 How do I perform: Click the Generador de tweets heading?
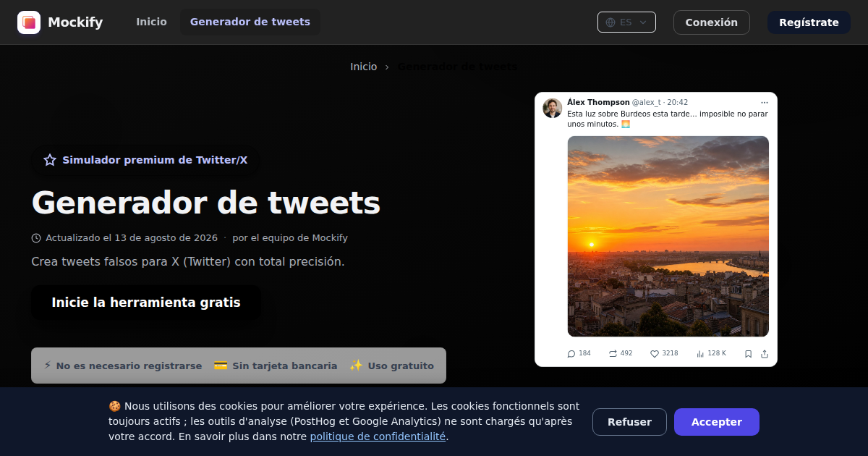point(206,203)
